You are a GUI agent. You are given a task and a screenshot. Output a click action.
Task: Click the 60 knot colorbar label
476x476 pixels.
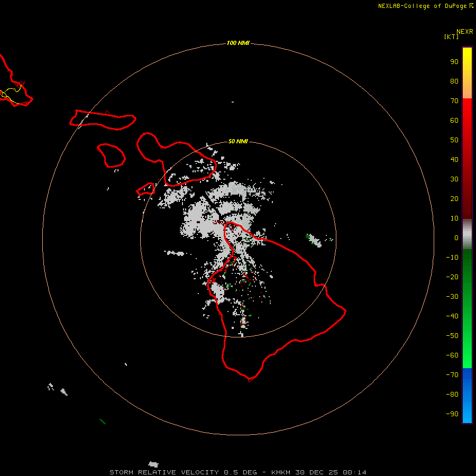click(454, 120)
